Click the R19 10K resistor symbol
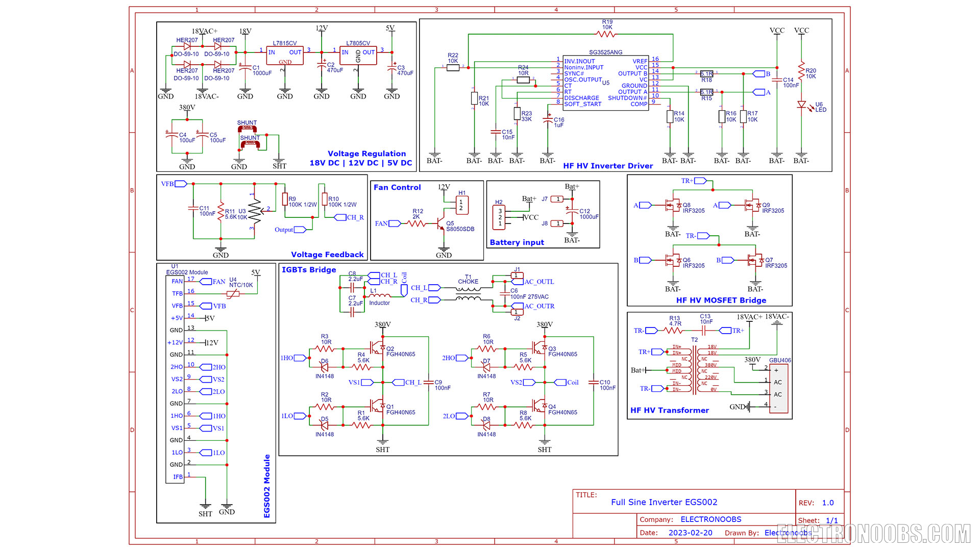The image size is (980, 551). click(606, 34)
